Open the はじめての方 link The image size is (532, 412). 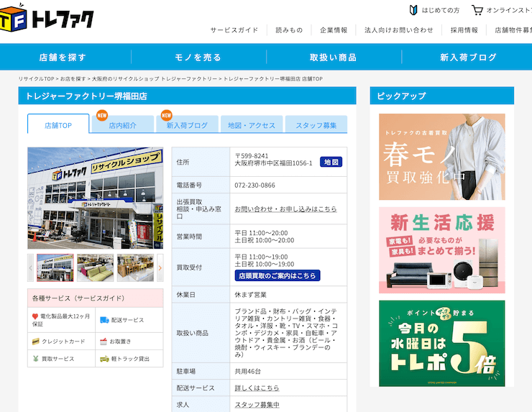point(441,10)
